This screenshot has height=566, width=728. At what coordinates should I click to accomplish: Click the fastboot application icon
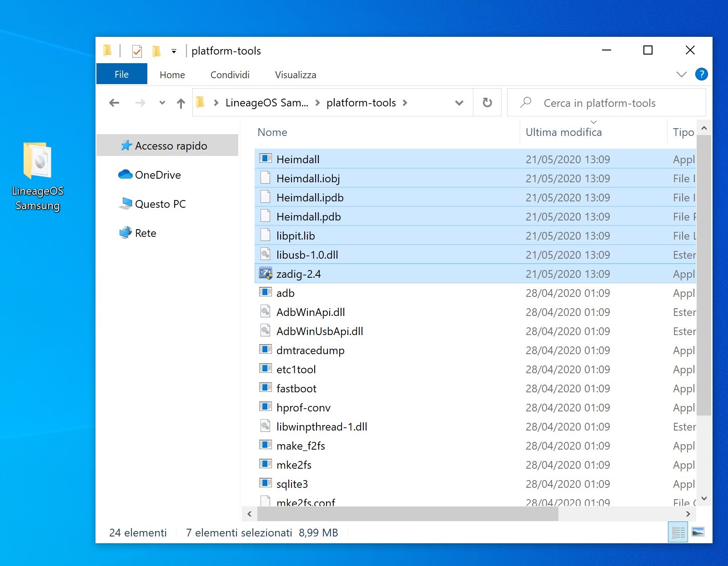[x=266, y=388]
